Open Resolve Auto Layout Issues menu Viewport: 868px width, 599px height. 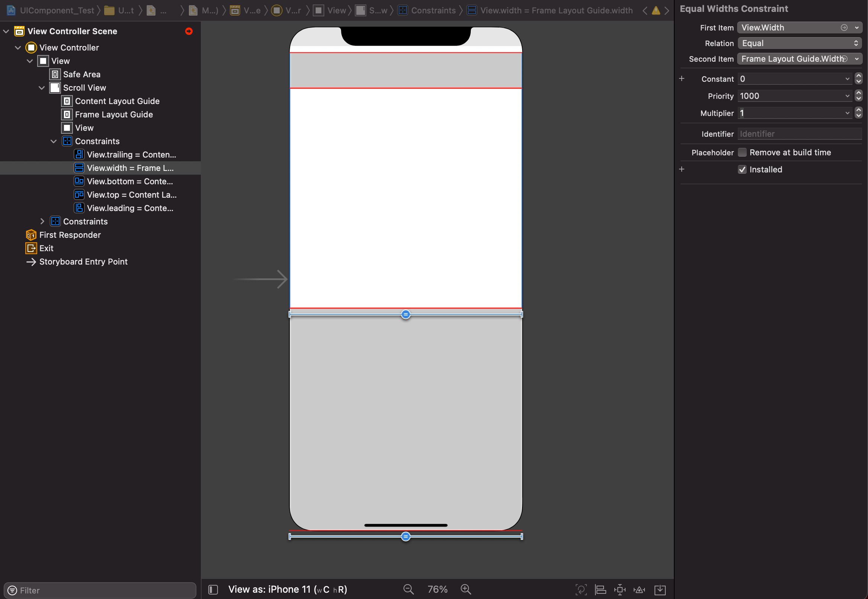639,590
